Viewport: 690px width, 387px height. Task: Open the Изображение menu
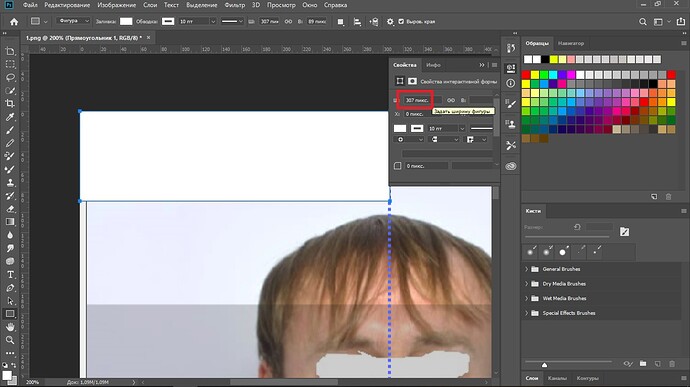coord(117,5)
